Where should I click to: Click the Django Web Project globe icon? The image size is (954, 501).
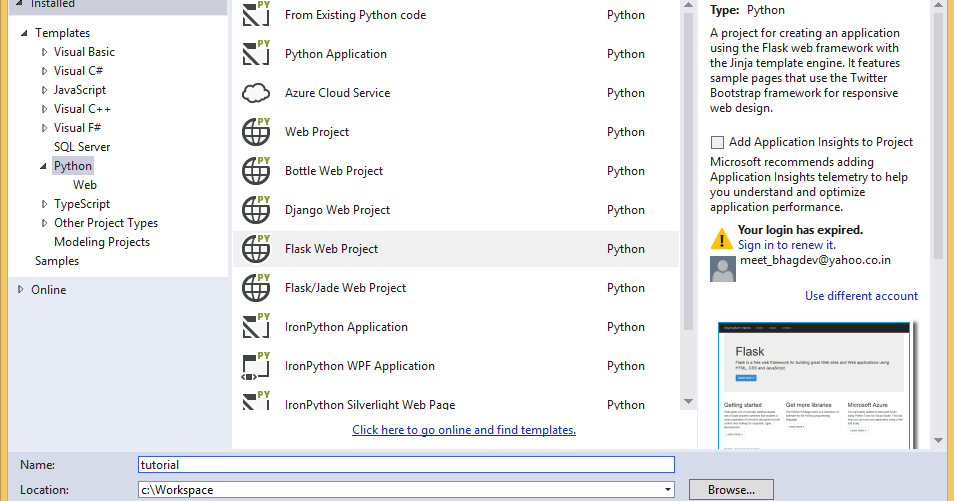point(256,209)
